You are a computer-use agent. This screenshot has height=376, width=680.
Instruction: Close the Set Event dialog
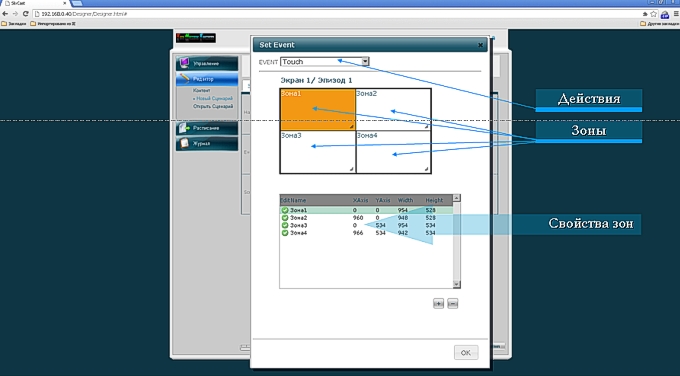(481, 45)
